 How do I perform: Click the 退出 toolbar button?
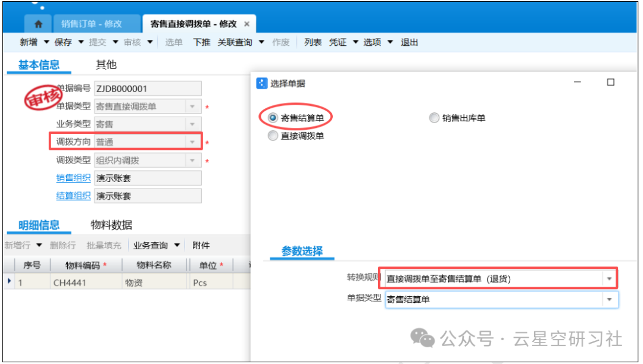(409, 42)
